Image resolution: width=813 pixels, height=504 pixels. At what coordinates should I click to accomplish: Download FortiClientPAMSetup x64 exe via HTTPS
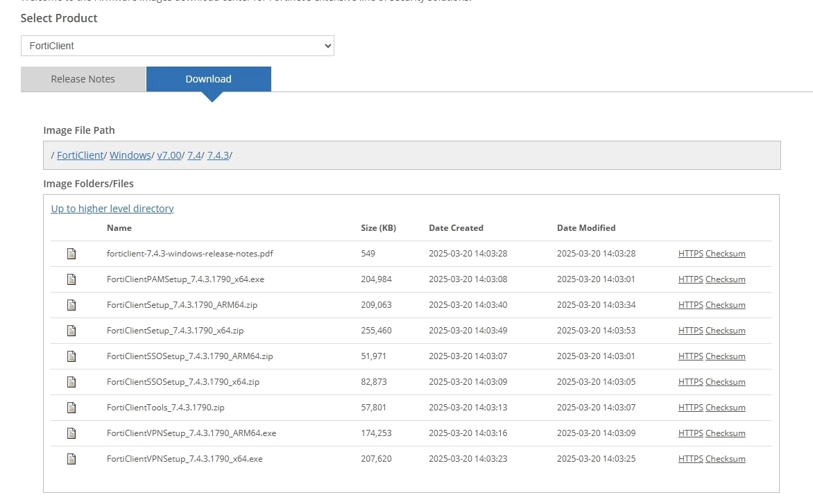(691, 279)
